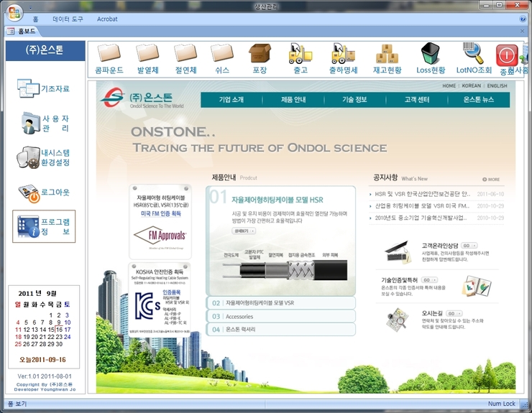Click the ENGLISH language link
This screenshot has width=532, height=413.
(x=497, y=85)
